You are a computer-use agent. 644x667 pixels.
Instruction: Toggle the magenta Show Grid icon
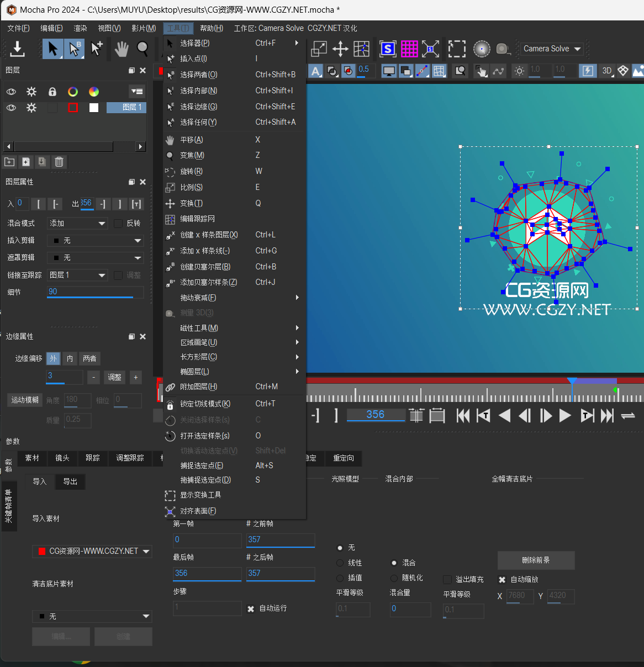tap(409, 49)
